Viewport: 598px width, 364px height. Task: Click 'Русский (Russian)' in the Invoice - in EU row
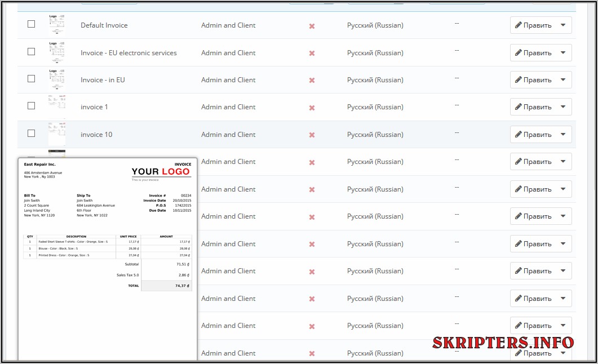click(375, 79)
